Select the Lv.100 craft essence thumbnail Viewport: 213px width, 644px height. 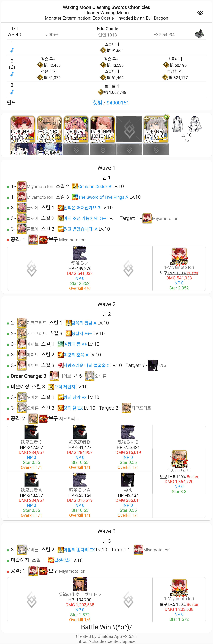tap(49, 149)
